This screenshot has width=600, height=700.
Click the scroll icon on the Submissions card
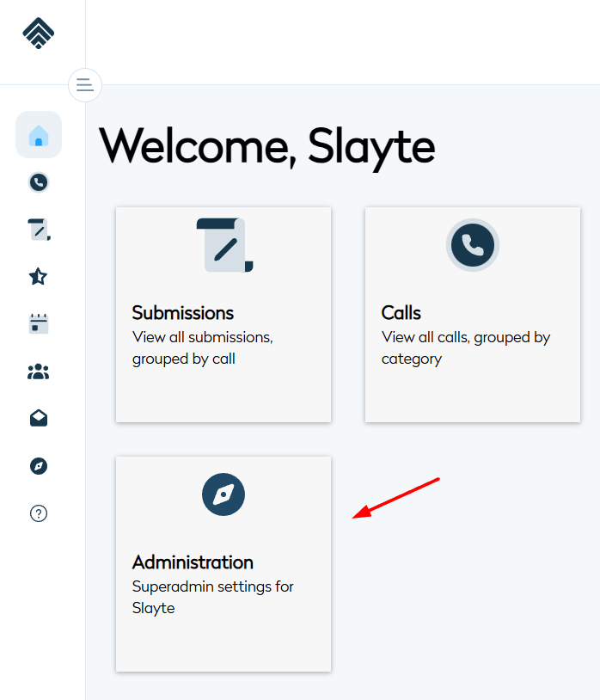pyautogui.click(x=223, y=245)
